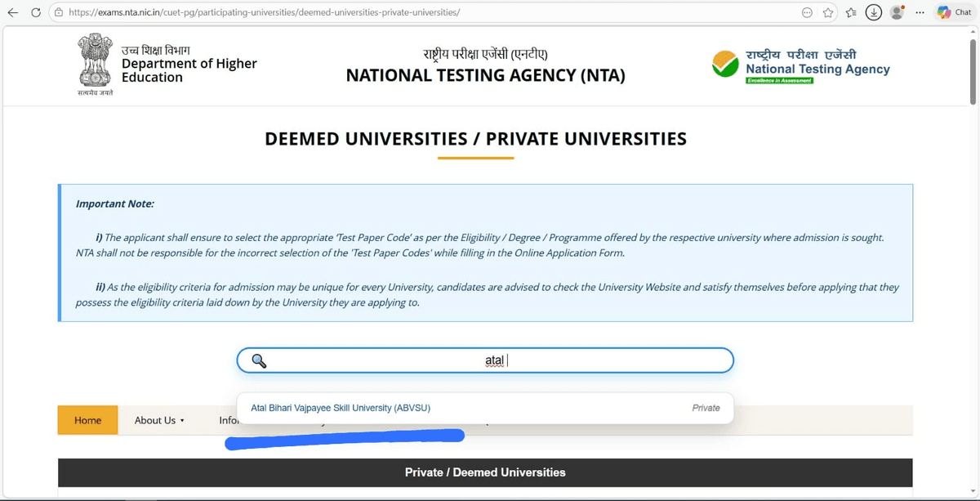Open the address bar three-dot circle icon
The image size is (980, 501).
pyautogui.click(x=807, y=12)
